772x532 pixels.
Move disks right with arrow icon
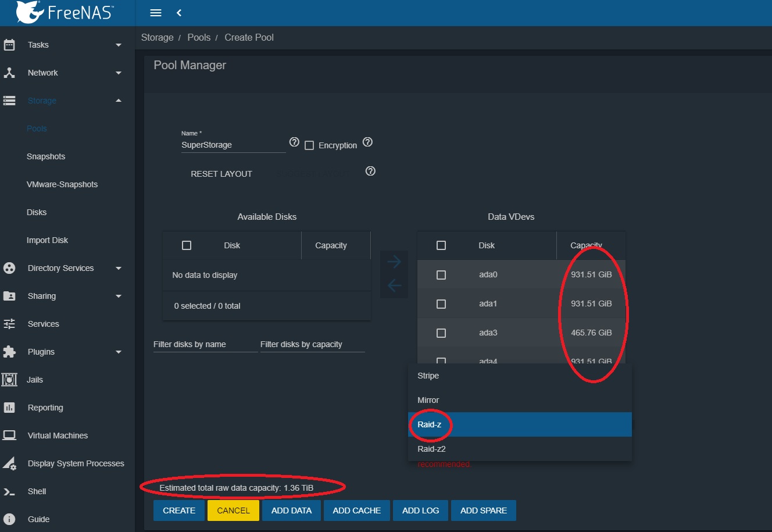click(x=394, y=262)
